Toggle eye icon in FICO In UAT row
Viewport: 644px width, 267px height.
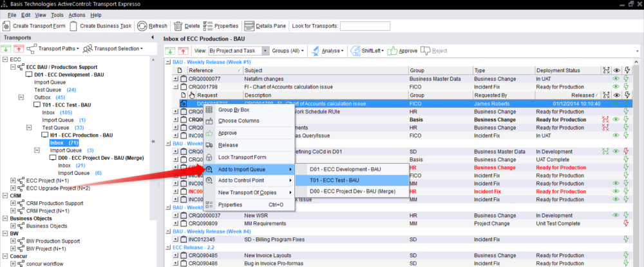(x=616, y=135)
